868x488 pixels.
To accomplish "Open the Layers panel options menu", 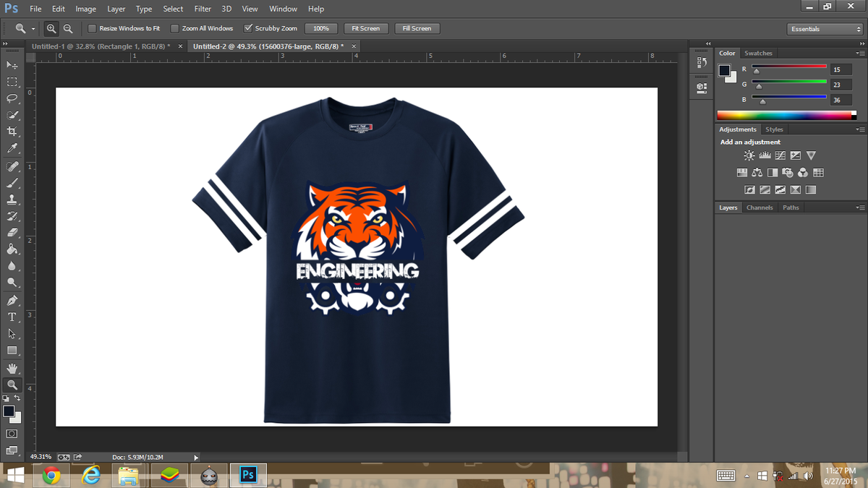I will (859, 207).
